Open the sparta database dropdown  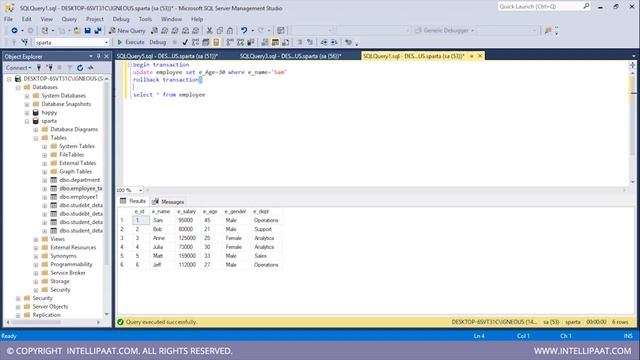pyautogui.click(x=106, y=42)
